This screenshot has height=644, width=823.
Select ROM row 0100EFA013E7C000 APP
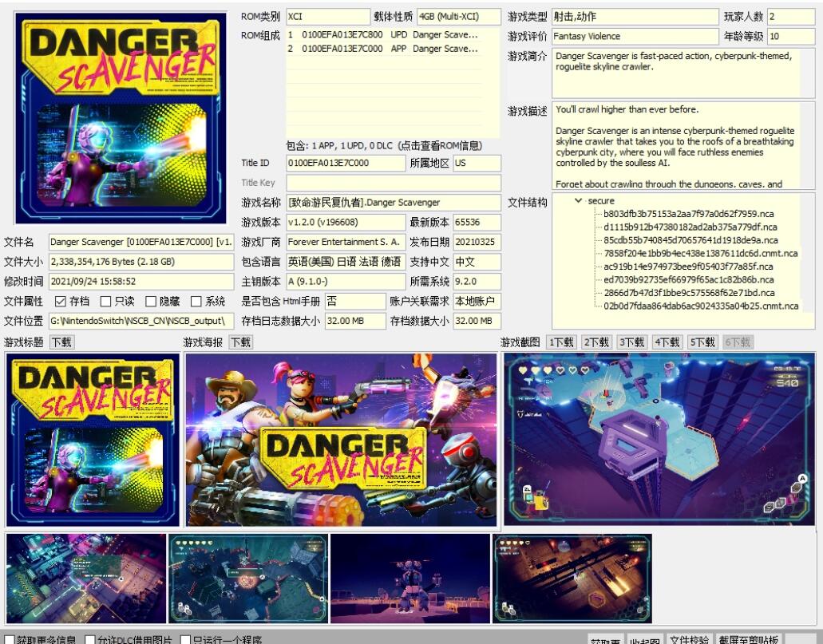(x=384, y=49)
